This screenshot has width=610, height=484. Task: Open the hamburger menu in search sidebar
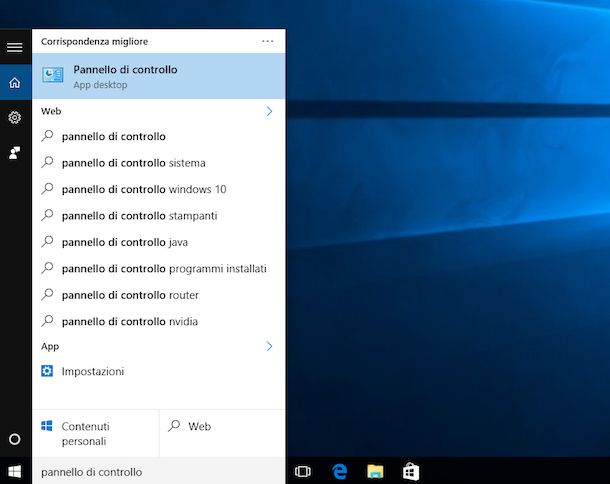point(15,47)
